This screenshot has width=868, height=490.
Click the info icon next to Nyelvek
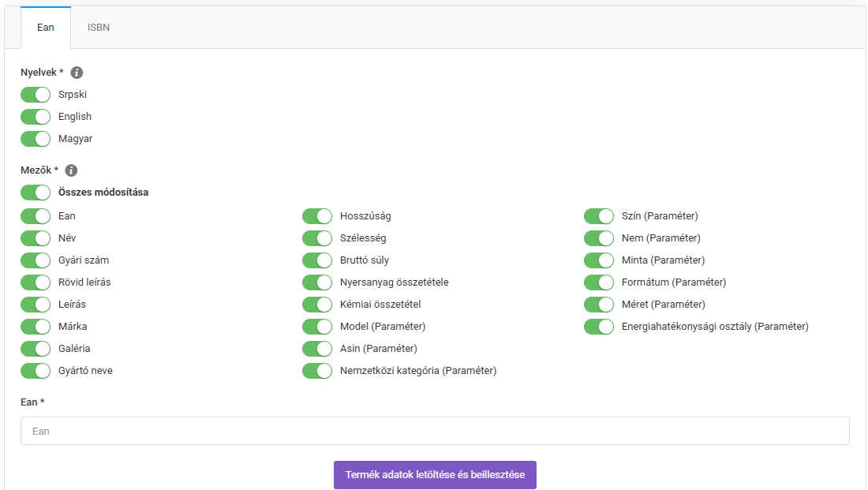(x=77, y=73)
